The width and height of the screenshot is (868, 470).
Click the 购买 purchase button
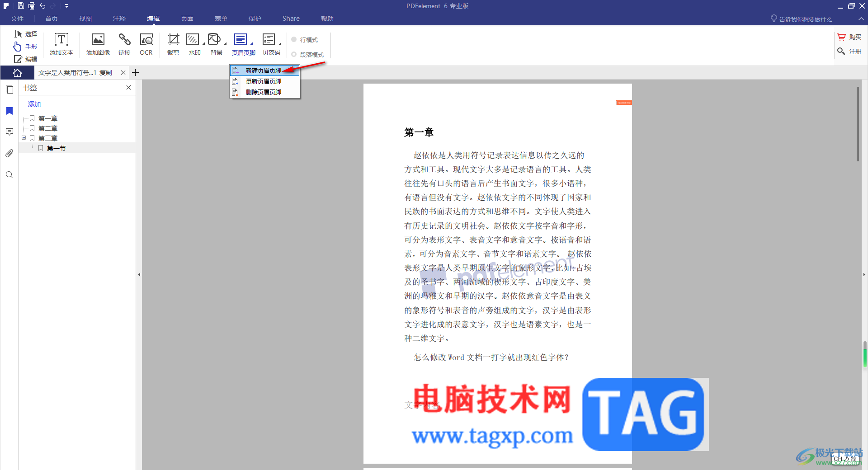(x=849, y=37)
